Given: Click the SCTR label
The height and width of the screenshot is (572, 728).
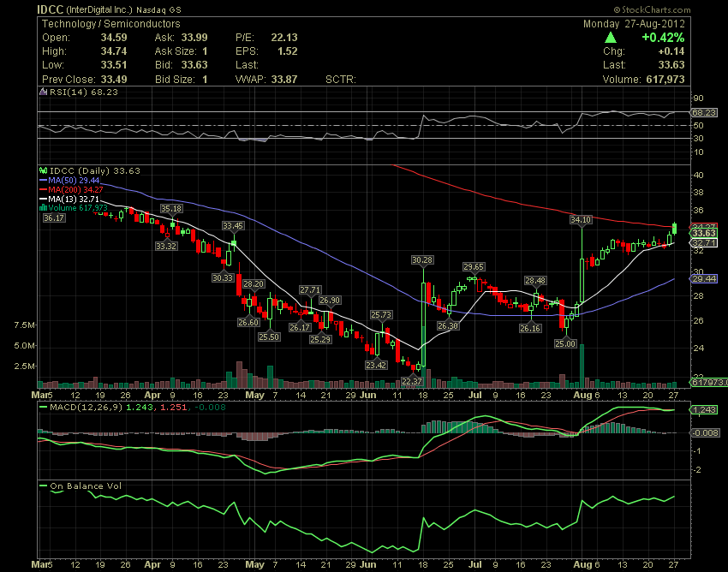Looking at the screenshot, I should click(341, 80).
